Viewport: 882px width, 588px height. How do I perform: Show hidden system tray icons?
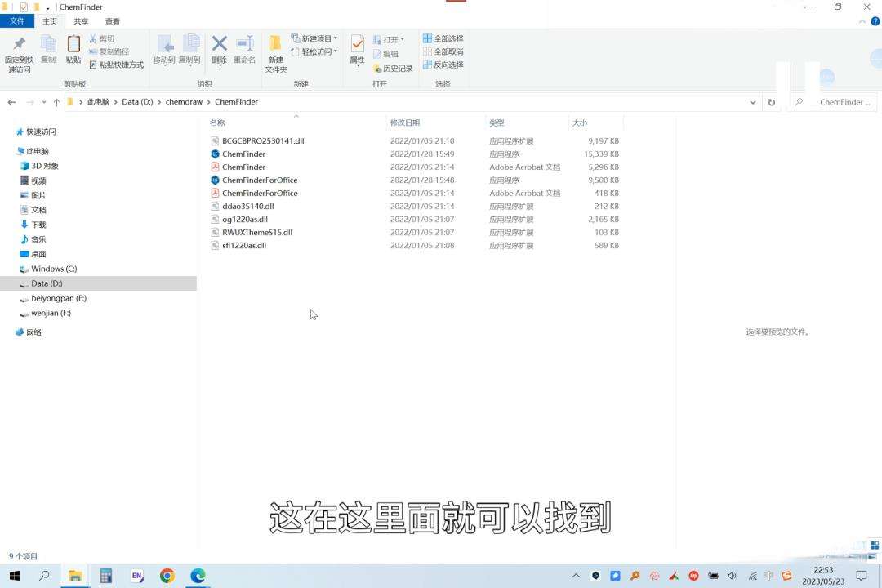pos(576,576)
